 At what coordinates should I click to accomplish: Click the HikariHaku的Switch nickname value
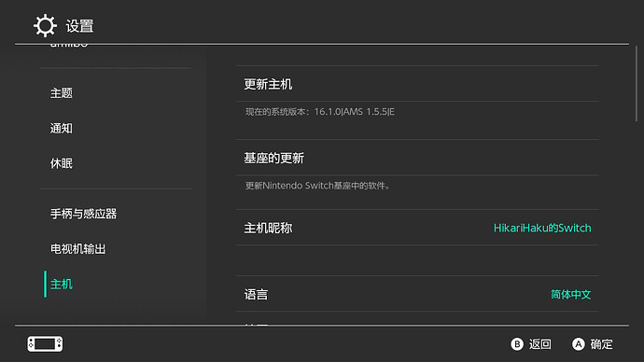click(x=542, y=229)
